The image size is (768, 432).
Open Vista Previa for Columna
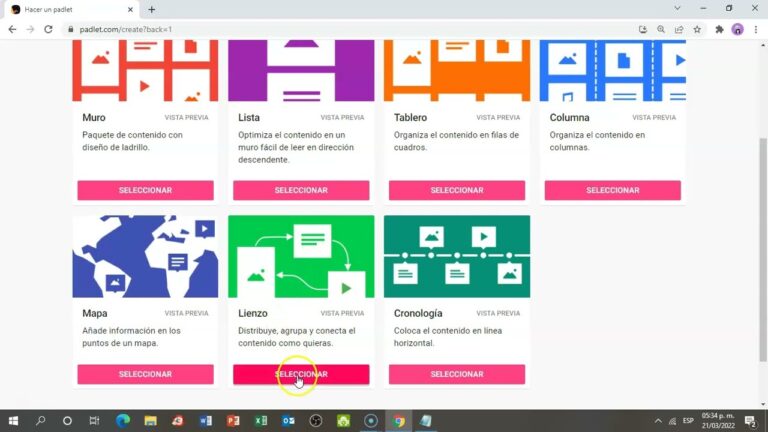click(x=654, y=118)
